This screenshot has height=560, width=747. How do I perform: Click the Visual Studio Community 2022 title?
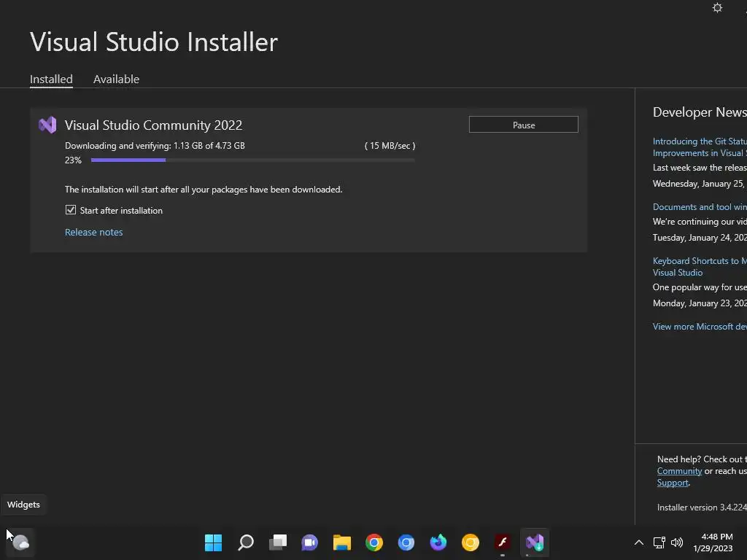point(153,125)
